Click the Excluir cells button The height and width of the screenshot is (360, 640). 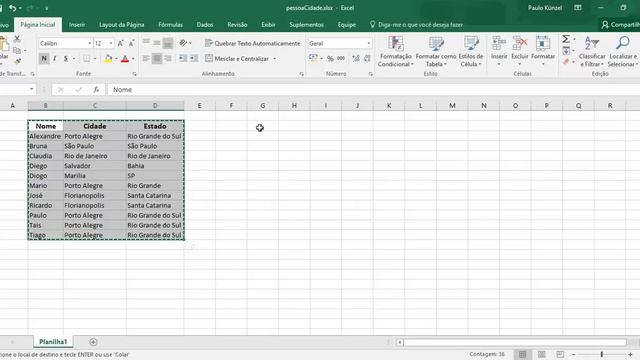point(520,51)
